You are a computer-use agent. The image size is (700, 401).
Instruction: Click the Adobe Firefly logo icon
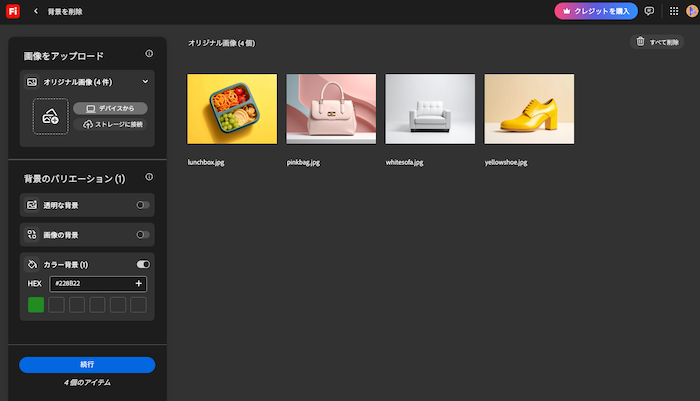click(12, 11)
